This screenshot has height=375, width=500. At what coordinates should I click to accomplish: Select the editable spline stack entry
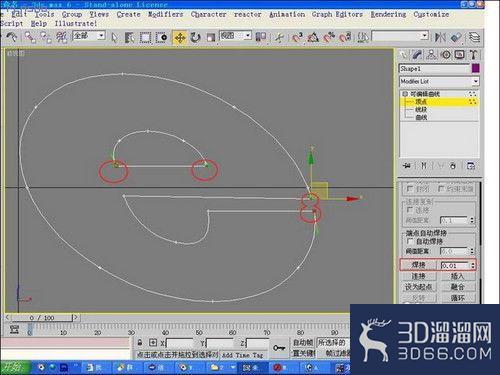point(439,94)
